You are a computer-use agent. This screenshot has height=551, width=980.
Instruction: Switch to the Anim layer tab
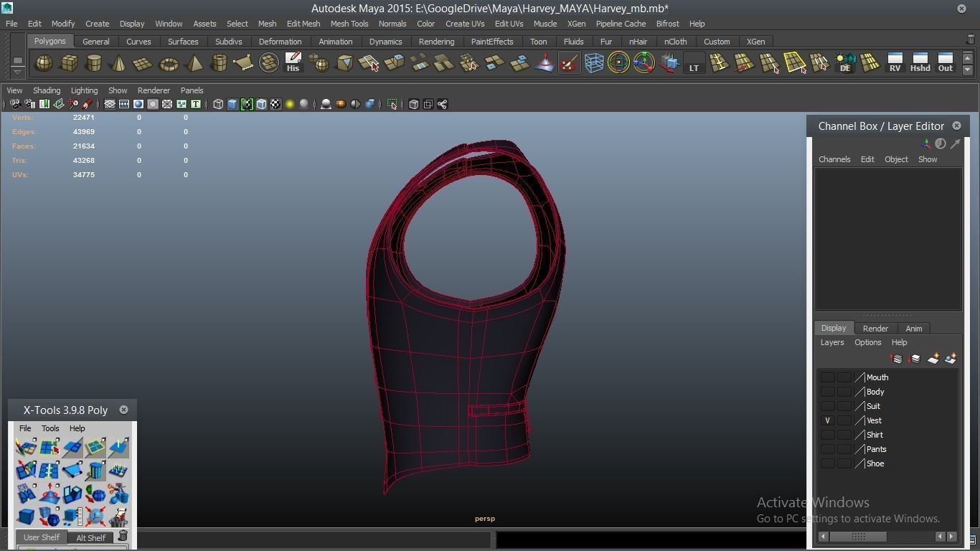click(x=913, y=329)
